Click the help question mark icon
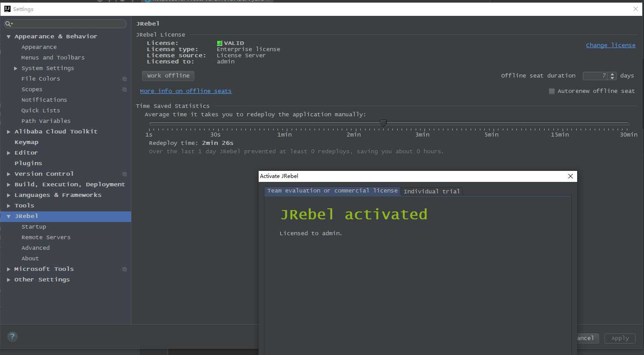Image resolution: width=644 pixels, height=355 pixels. (x=13, y=337)
